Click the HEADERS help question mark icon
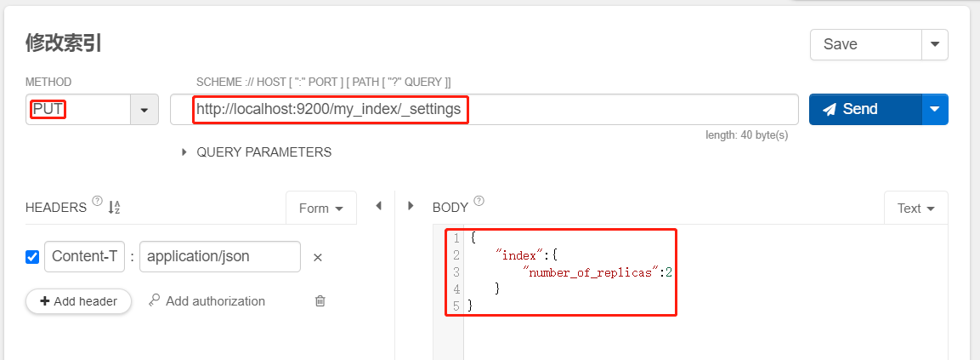Screen dimensions: 980x360 97,201
